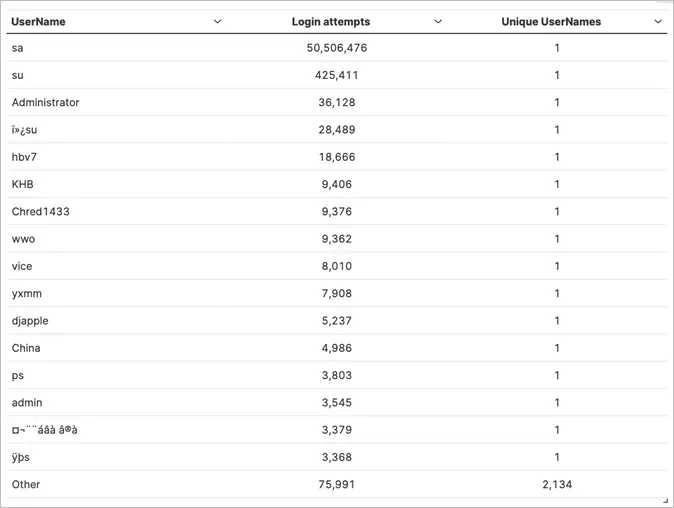This screenshot has width=674, height=508.
Task: Click the 3,368 login attempts value
Action: [x=337, y=457]
